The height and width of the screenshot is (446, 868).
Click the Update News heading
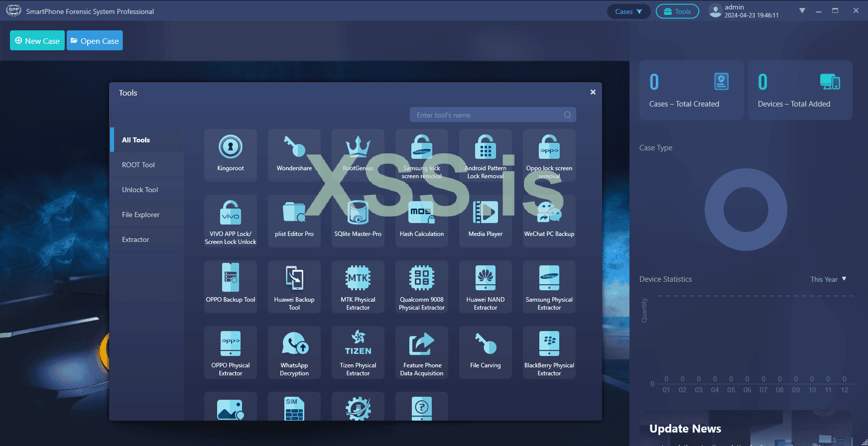(x=685, y=429)
